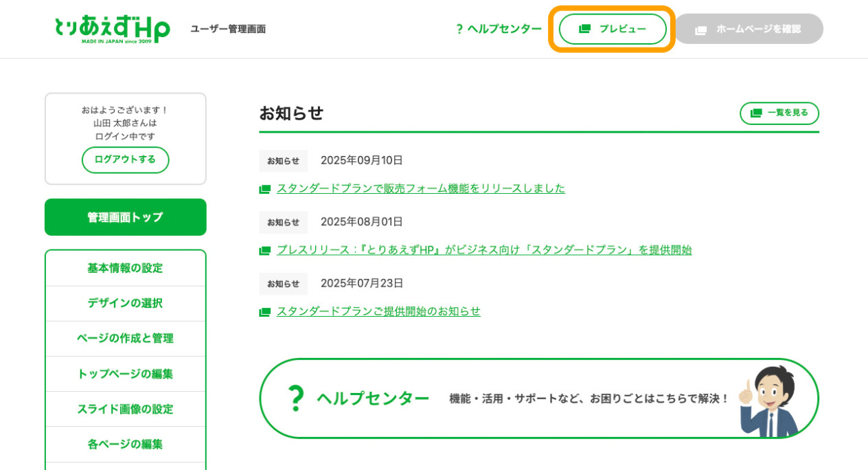Click the question mark icon beside ヘルプセンター

click(459, 29)
